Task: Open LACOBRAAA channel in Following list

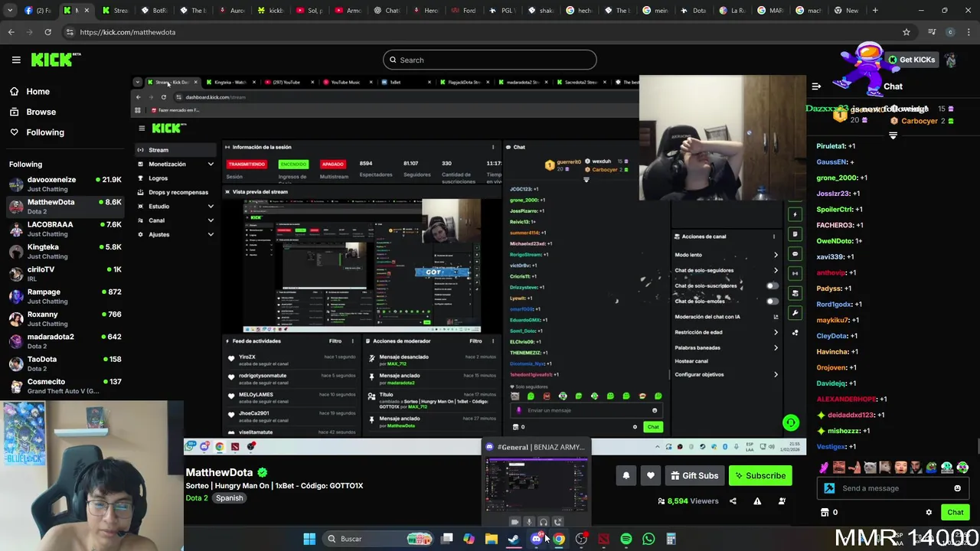Action: (x=65, y=229)
